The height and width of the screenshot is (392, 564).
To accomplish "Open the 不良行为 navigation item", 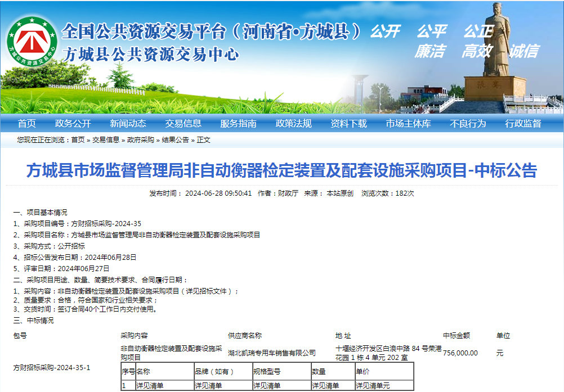I will click(x=468, y=124).
